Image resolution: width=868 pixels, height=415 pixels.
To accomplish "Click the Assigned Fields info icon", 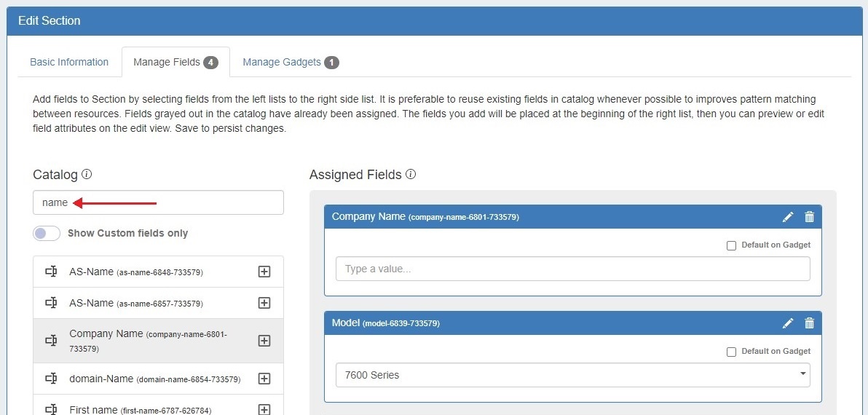I will [x=411, y=175].
